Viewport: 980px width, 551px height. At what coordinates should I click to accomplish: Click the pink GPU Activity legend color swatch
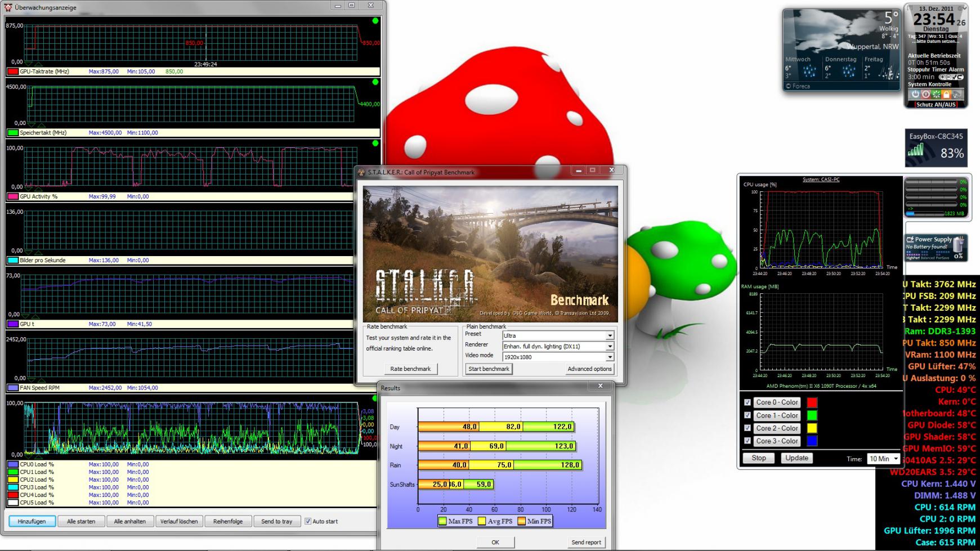[x=12, y=196]
